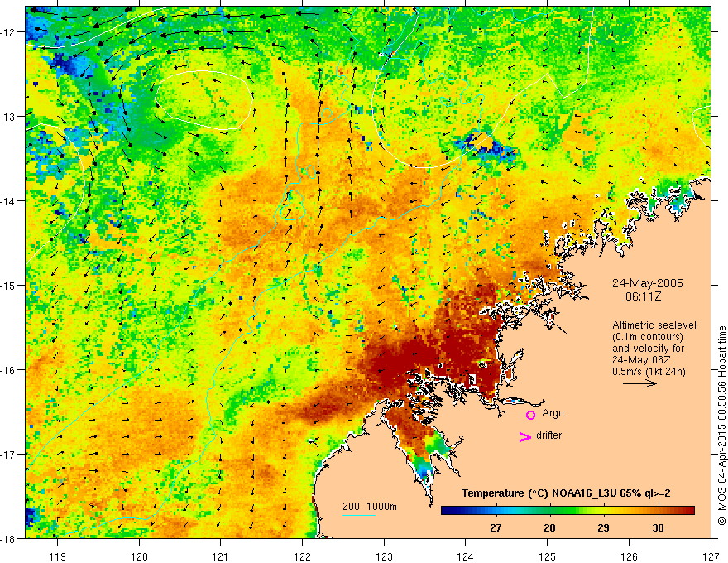Click the '127' longitude axis label

tap(711, 556)
